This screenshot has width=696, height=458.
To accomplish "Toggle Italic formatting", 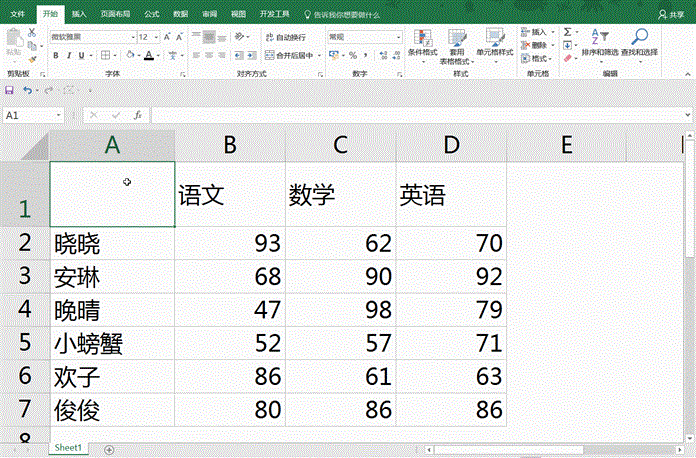I will pyautogui.click(x=69, y=55).
